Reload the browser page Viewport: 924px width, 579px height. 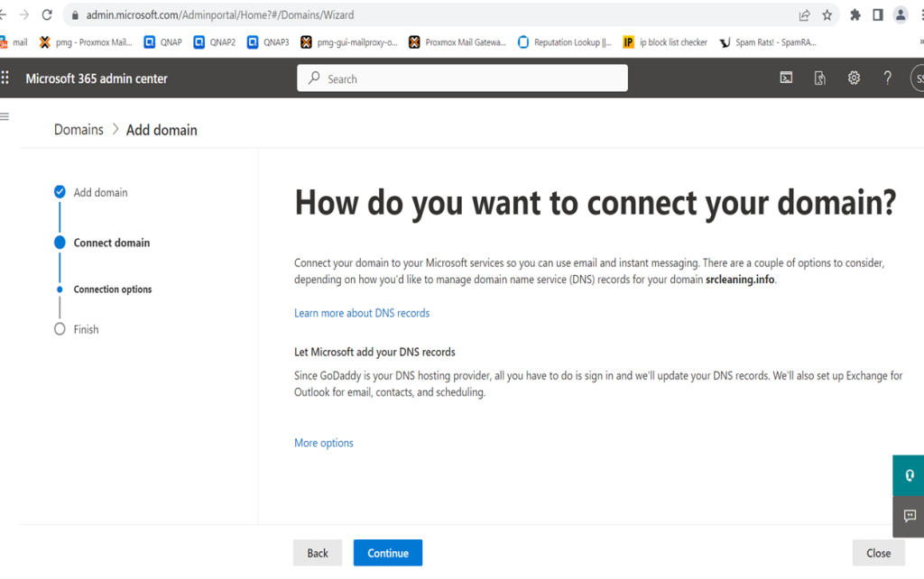click(47, 14)
